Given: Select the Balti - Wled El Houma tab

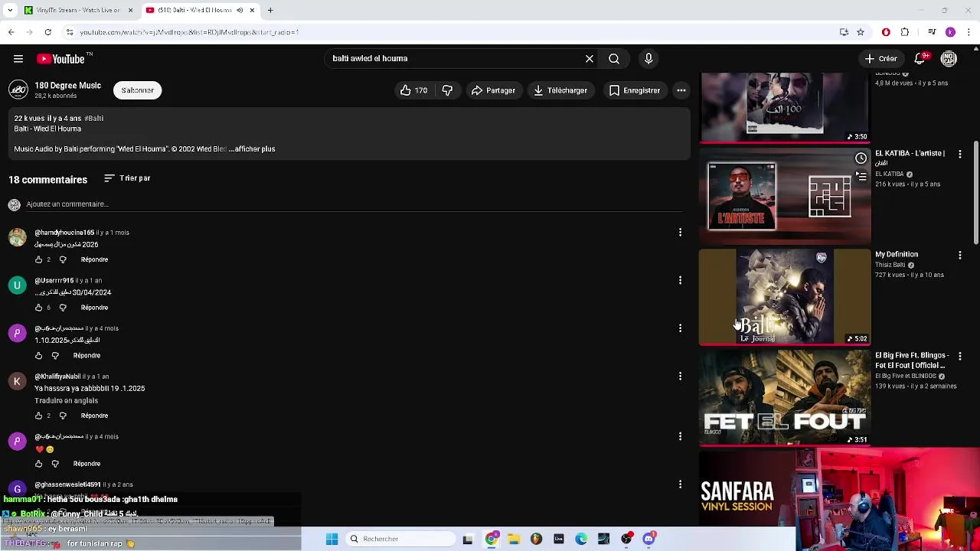Looking at the screenshot, I should [x=199, y=10].
